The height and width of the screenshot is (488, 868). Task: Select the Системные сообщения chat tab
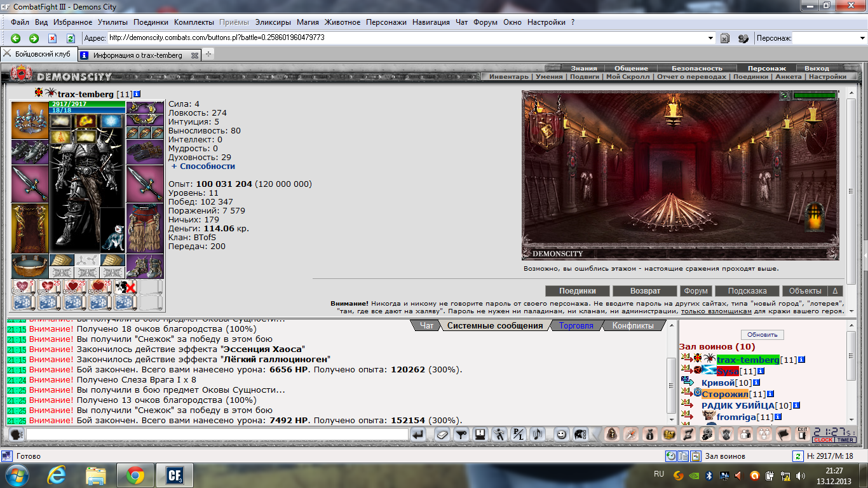[x=495, y=325]
